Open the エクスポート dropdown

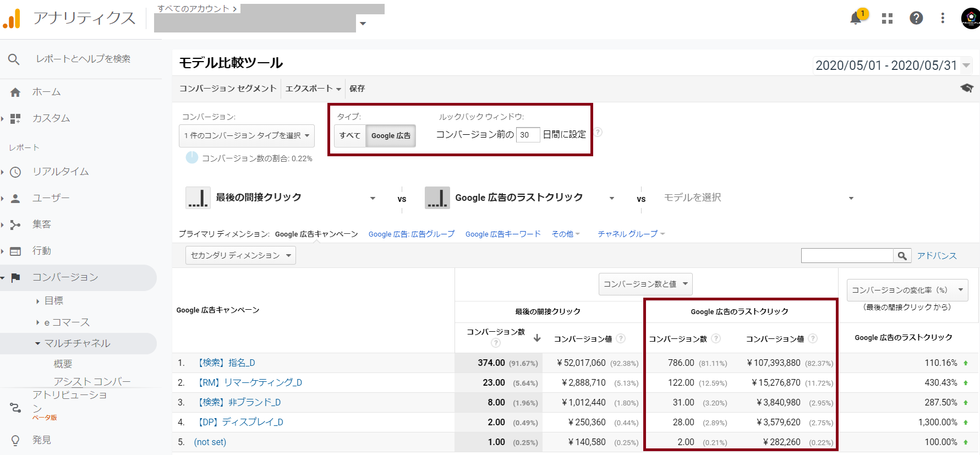[313, 88]
